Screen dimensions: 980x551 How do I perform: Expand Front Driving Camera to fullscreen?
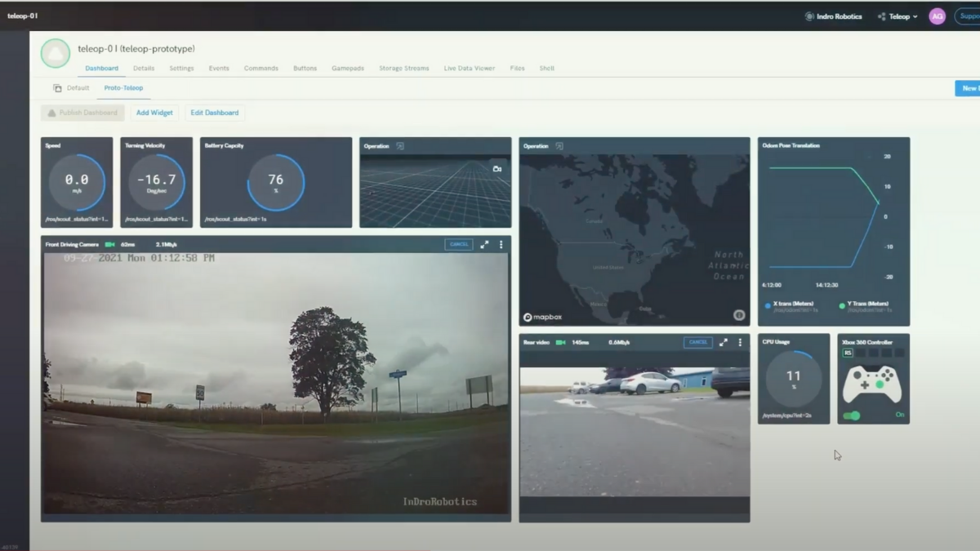click(x=484, y=244)
